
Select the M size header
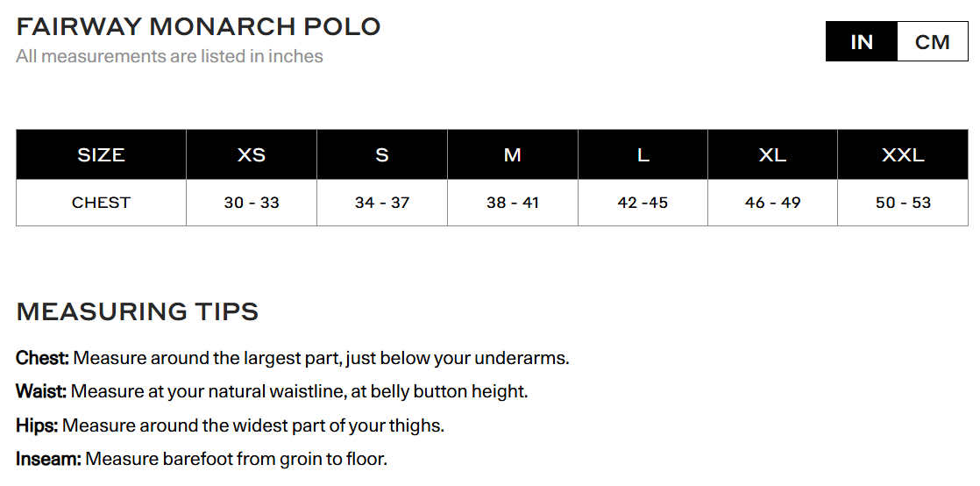coord(513,155)
